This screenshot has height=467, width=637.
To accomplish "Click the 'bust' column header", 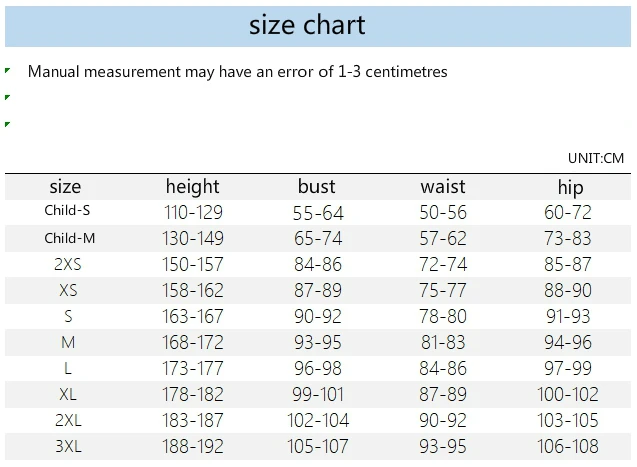I will (316, 187).
